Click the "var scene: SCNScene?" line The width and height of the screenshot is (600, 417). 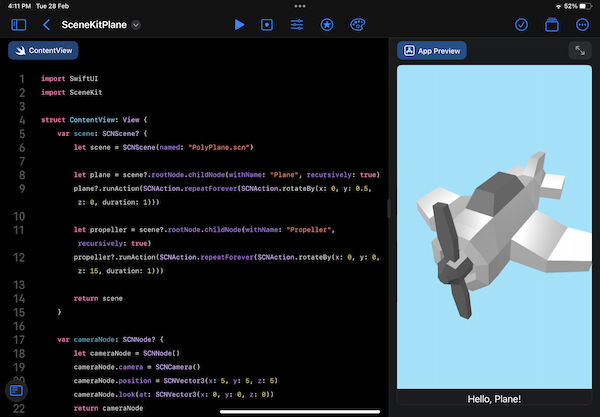pyautogui.click(x=103, y=134)
